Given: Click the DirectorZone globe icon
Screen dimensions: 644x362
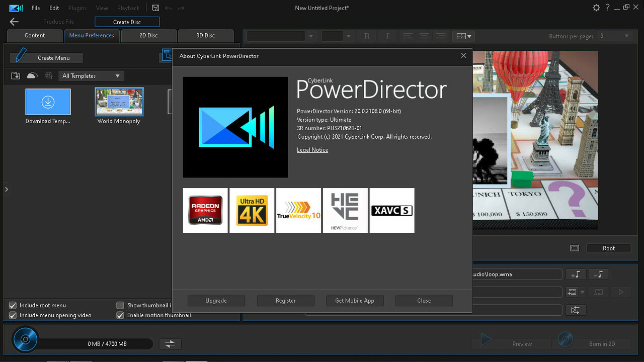Looking at the screenshot, I should point(49,75).
